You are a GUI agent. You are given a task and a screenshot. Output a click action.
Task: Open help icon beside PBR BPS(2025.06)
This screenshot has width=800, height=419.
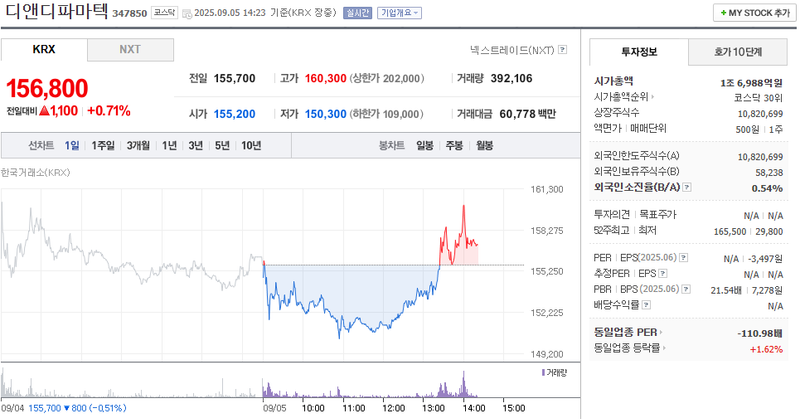point(686,289)
